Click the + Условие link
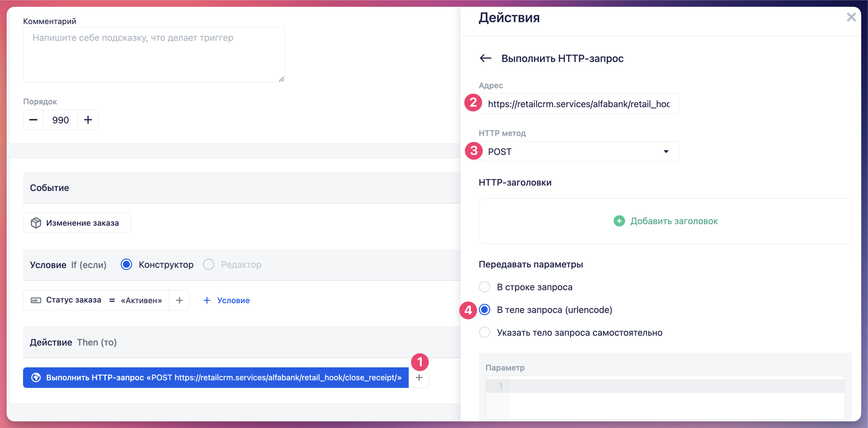 tap(227, 300)
